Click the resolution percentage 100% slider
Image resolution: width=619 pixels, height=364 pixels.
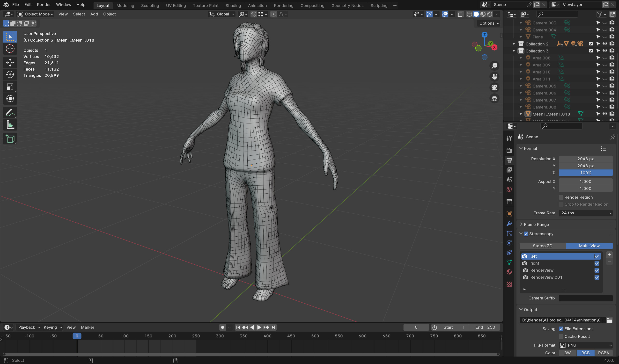(586, 173)
